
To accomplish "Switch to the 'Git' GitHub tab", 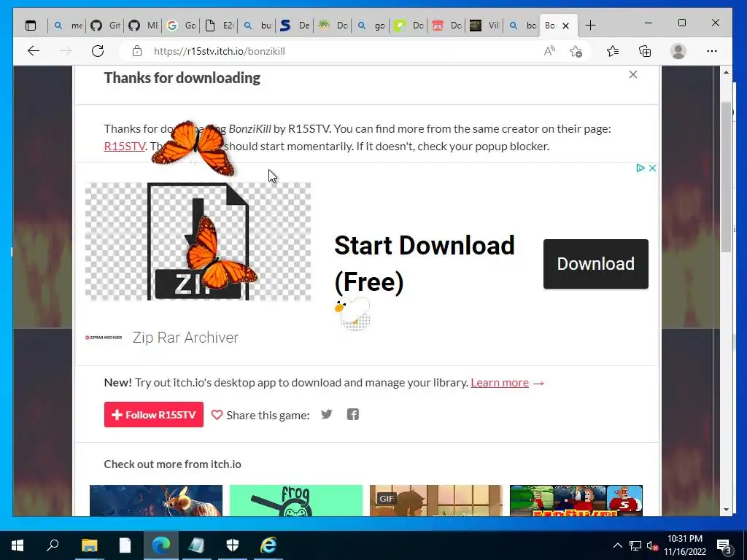I will (x=105, y=26).
